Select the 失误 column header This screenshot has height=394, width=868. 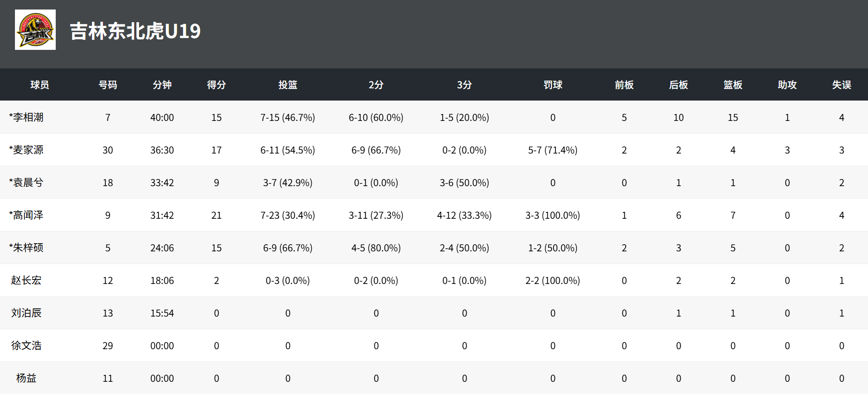pyautogui.click(x=842, y=85)
